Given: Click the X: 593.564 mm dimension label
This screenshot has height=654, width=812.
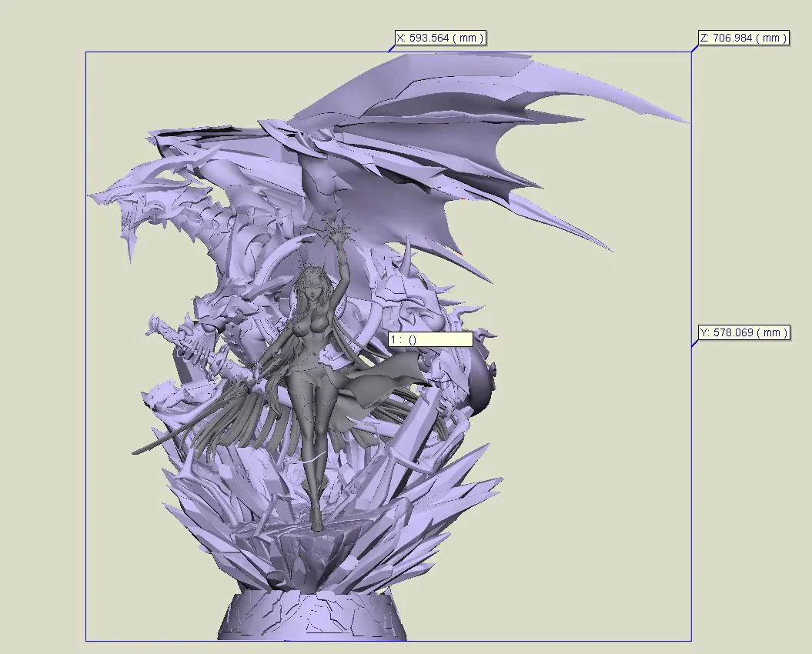Looking at the screenshot, I should click(x=439, y=36).
